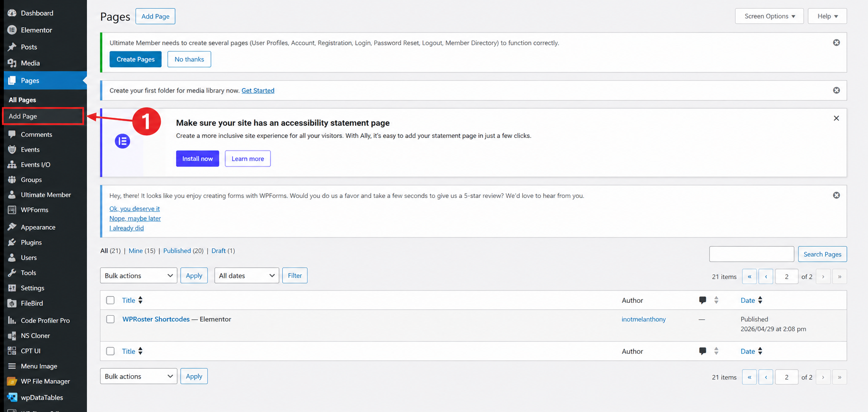Viewport: 868px width, 412px height.
Task: Click the Users icon in sidebar
Action: [x=12, y=257]
